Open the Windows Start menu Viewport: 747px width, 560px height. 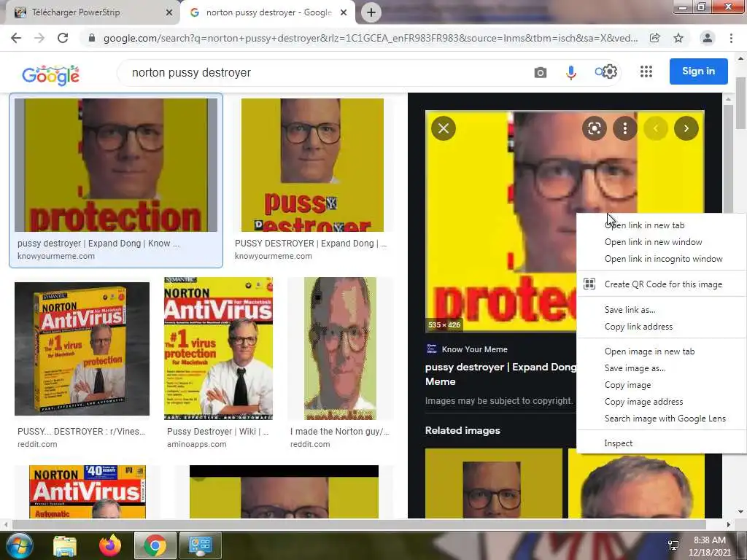point(18,545)
